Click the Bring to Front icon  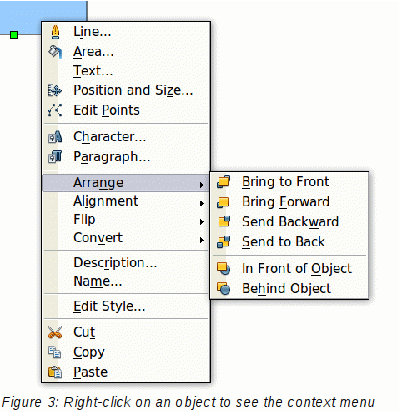223,182
